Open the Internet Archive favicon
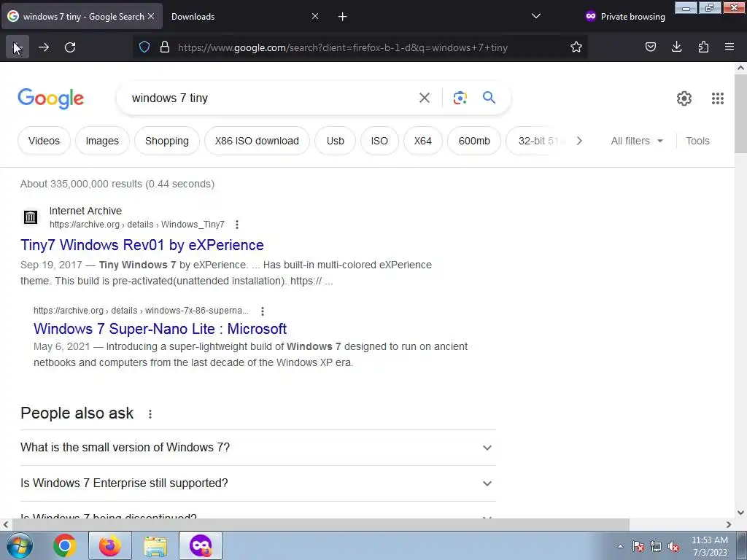The height and width of the screenshot is (560, 747). (31, 217)
